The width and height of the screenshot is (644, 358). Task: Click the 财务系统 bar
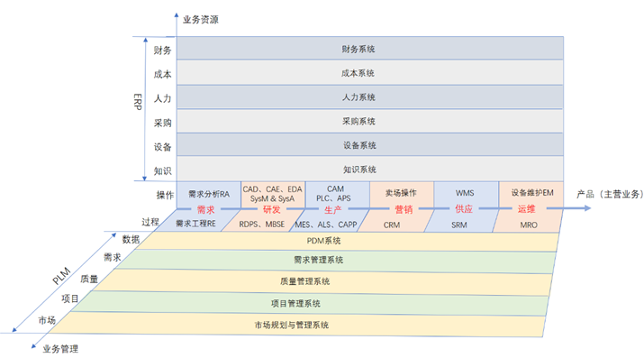click(x=369, y=49)
